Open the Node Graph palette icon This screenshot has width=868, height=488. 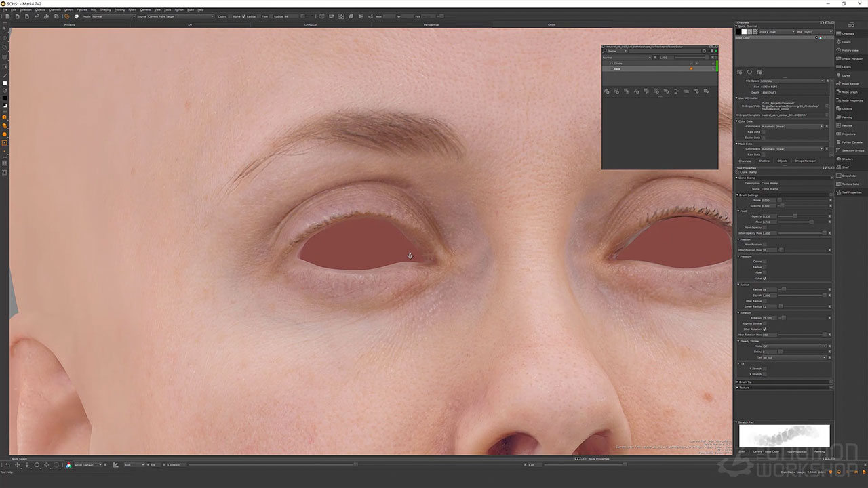838,92
